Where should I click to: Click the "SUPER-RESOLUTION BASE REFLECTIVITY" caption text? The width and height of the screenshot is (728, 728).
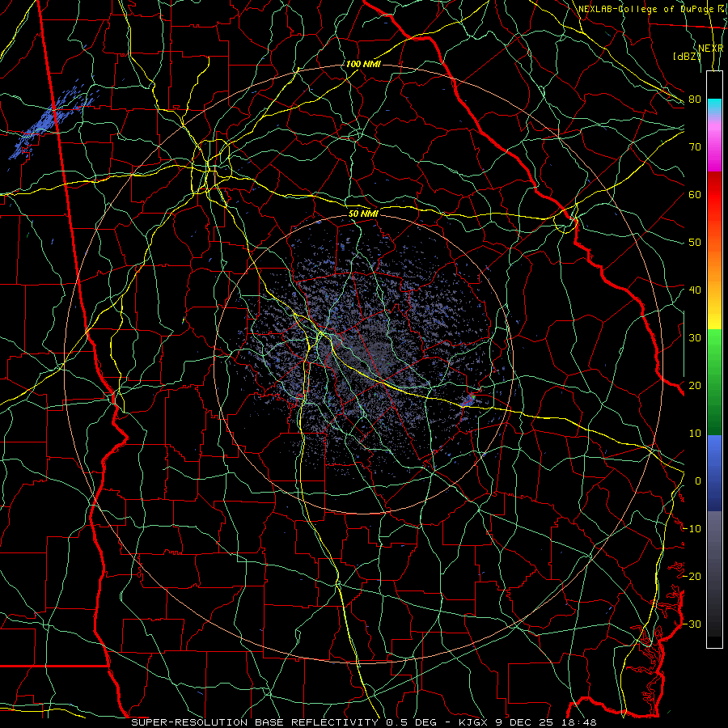coord(255,722)
